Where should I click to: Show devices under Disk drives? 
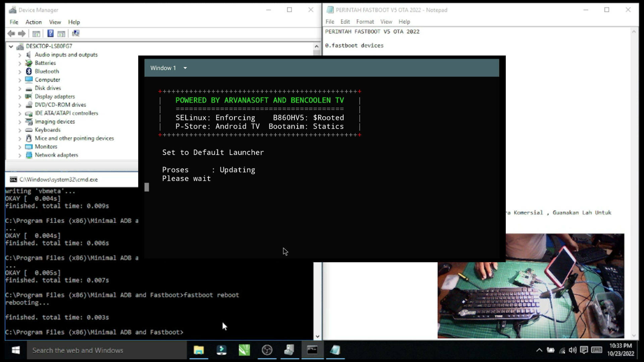click(20, 88)
